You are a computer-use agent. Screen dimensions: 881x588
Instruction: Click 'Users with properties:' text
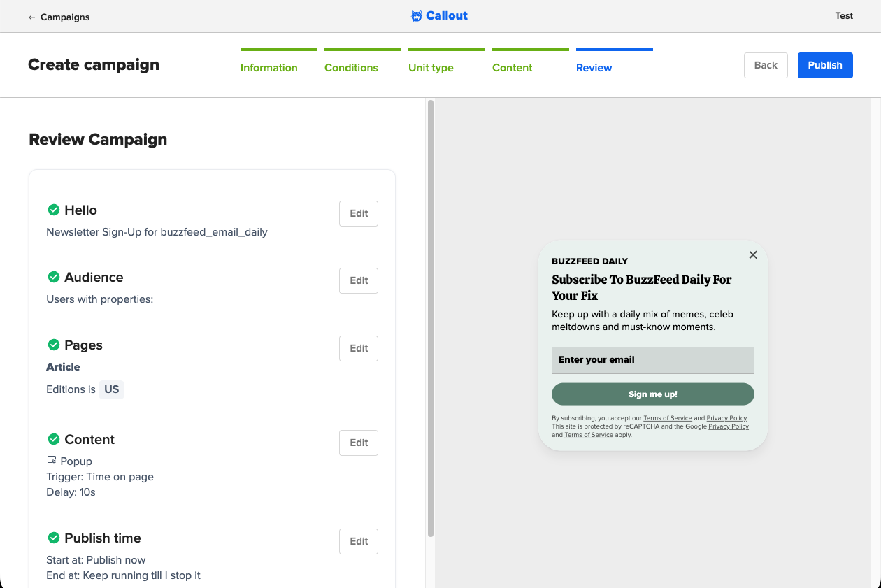pyautogui.click(x=100, y=299)
